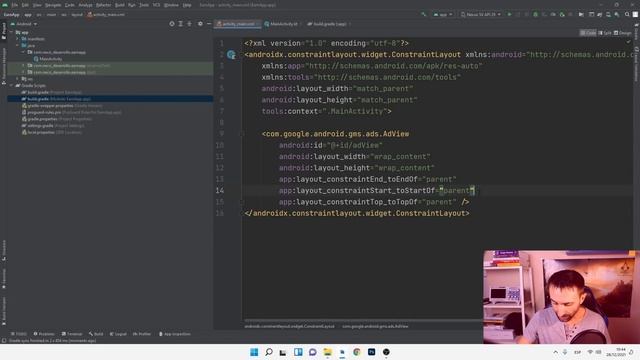Viewport: 640px width, 360px height.
Task: Click the Debug app bug icon
Action: click(x=536, y=15)
